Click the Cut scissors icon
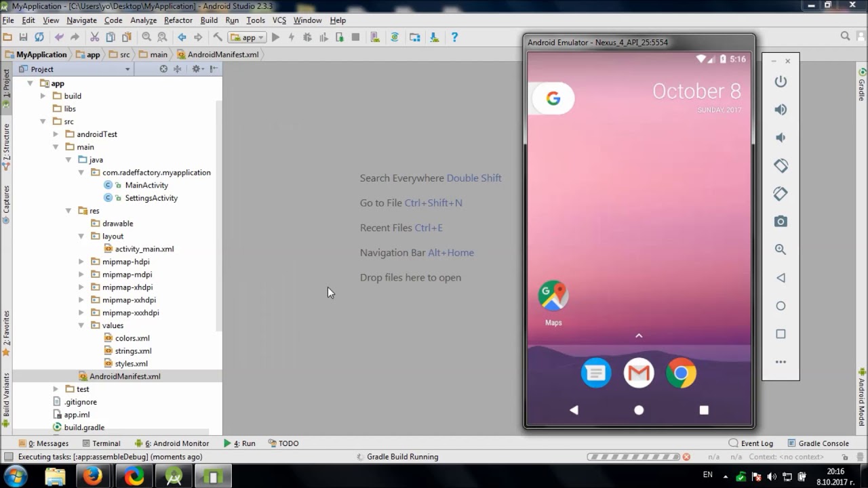This screenshot has width=868, height=488. tap(94, 37)
